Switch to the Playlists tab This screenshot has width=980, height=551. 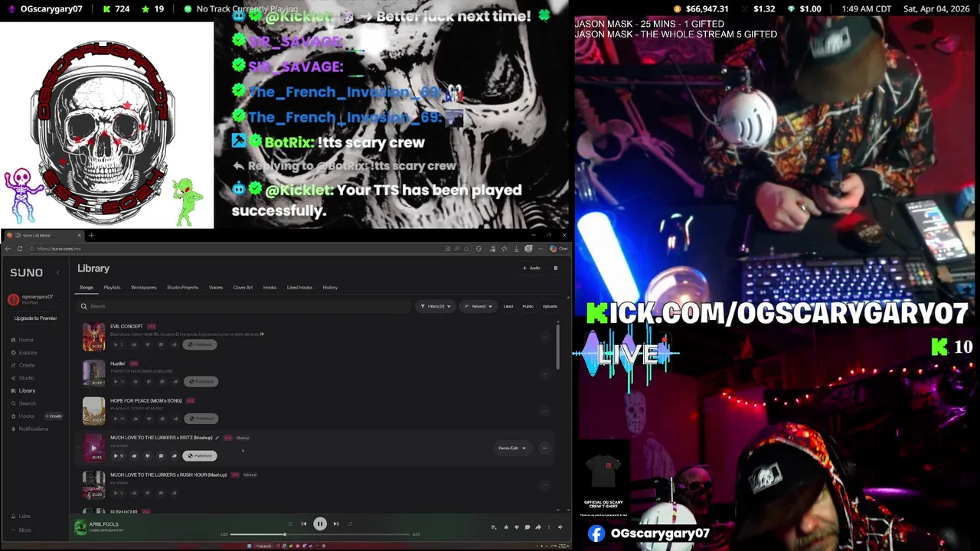coord(112,287)
